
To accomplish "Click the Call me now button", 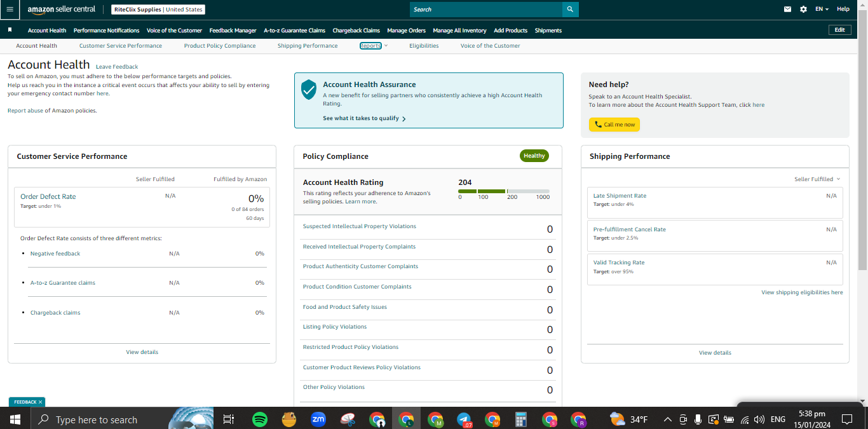I will pyautogui.click(x=614, y=125).
